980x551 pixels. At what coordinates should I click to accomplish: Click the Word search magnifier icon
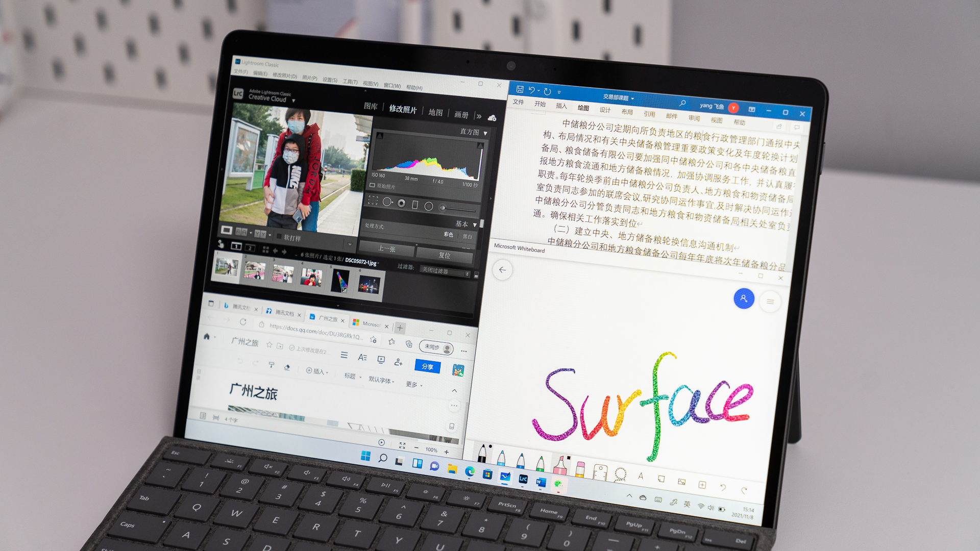pos(682,103)
